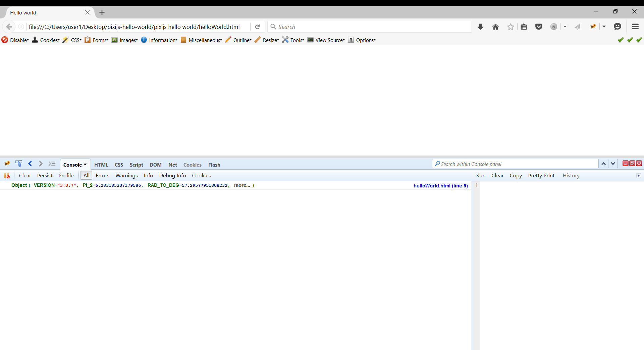This screenshot has width=644, height=350.
Task: Activate Firebug's Inspect Element tool
Action: (19, 164)
